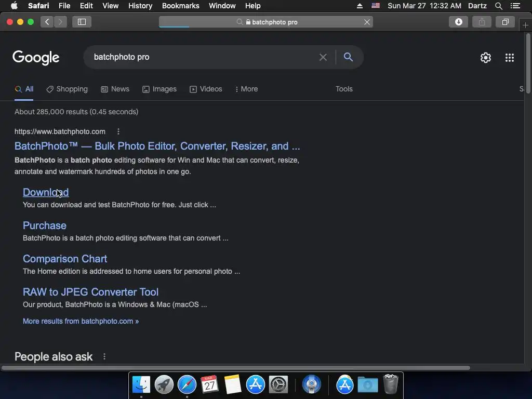Open the Safari downloads list
This screenshot has height=399, width=532.
point(458,22)
